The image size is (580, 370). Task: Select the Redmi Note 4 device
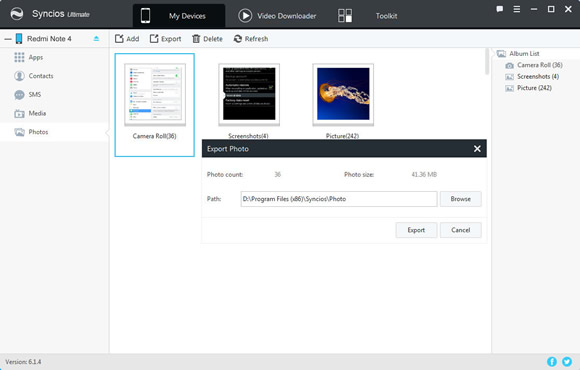tap(49, 39)
